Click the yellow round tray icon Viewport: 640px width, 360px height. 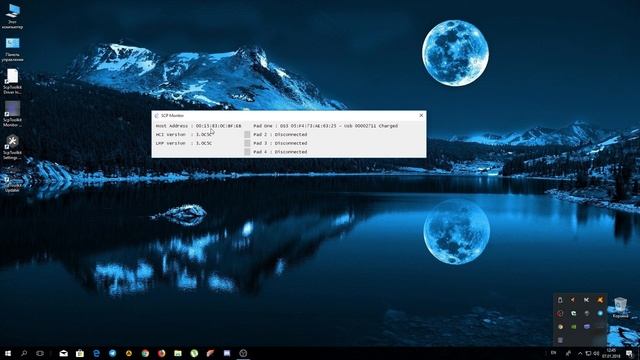click(x=560, y=327)
